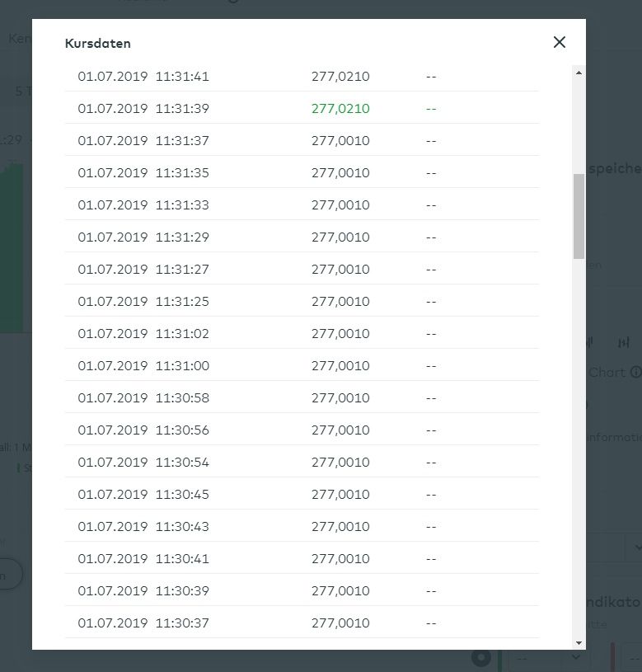
Task: Select the 11:31:29 quote row
Action: point(302,237)
